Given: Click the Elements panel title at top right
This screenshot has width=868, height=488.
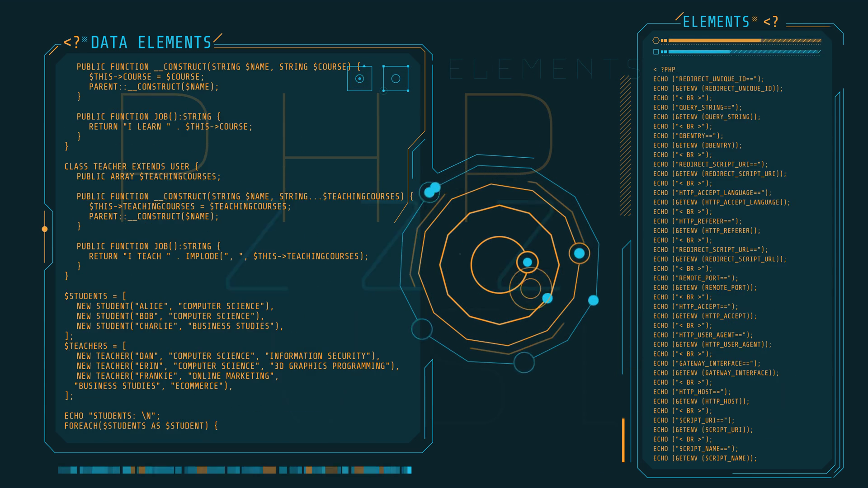Looking at the screenshot, I should tap(716, 22).
